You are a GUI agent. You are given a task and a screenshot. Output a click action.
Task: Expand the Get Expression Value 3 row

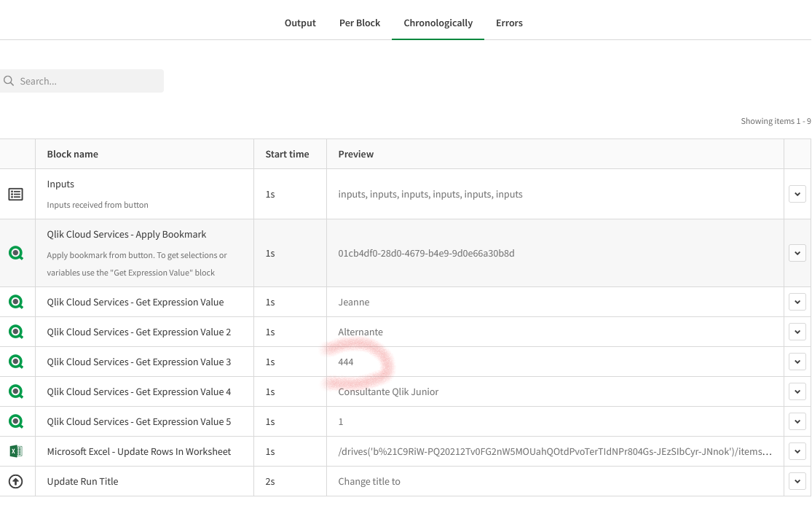click(x=797, y=362)
